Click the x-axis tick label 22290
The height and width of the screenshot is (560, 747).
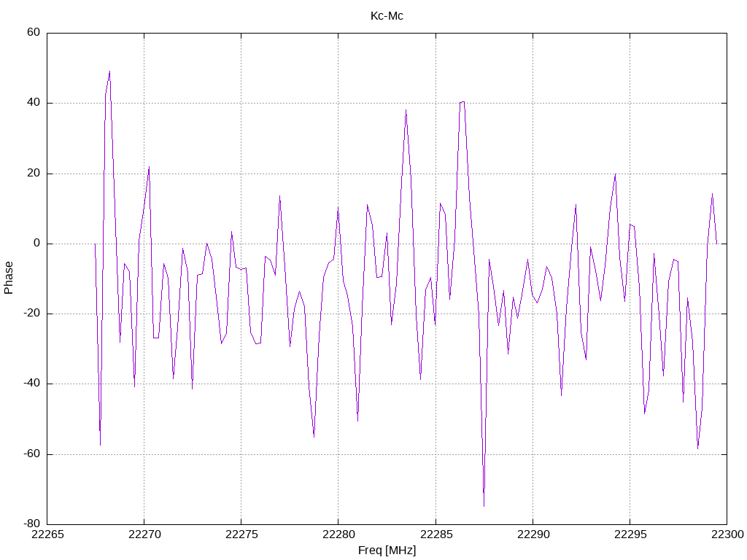click(533, 534)
